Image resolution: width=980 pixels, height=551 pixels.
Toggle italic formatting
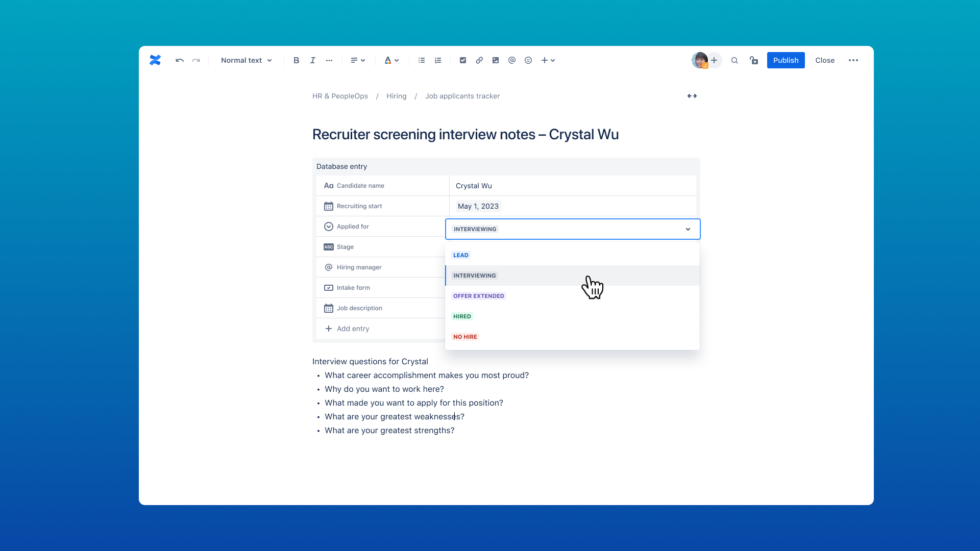312,60
